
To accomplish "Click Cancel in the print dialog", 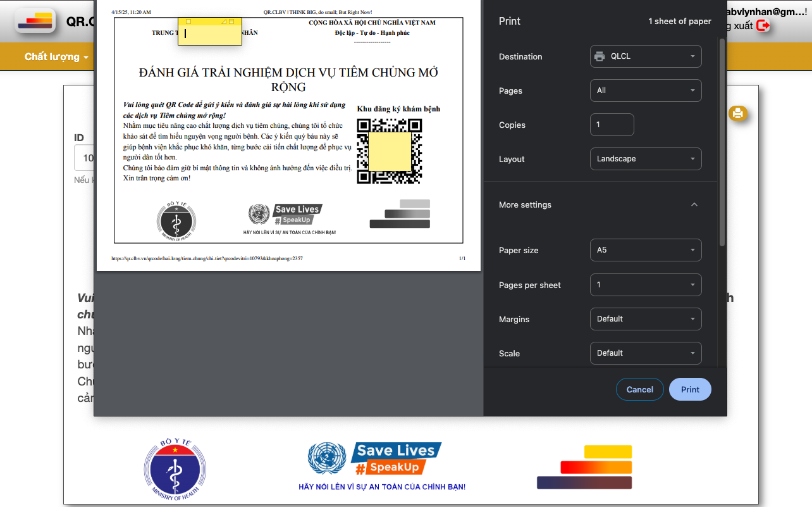I will (639, 389).
